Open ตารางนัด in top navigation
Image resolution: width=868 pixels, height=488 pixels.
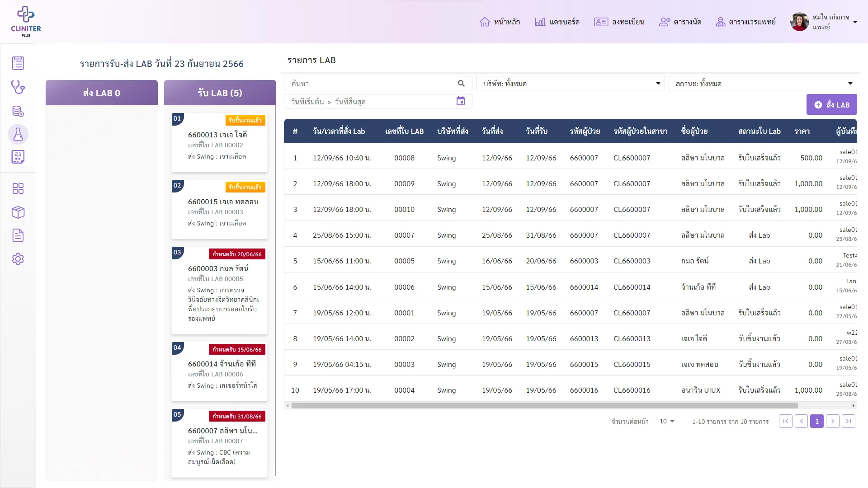point(680,22)
